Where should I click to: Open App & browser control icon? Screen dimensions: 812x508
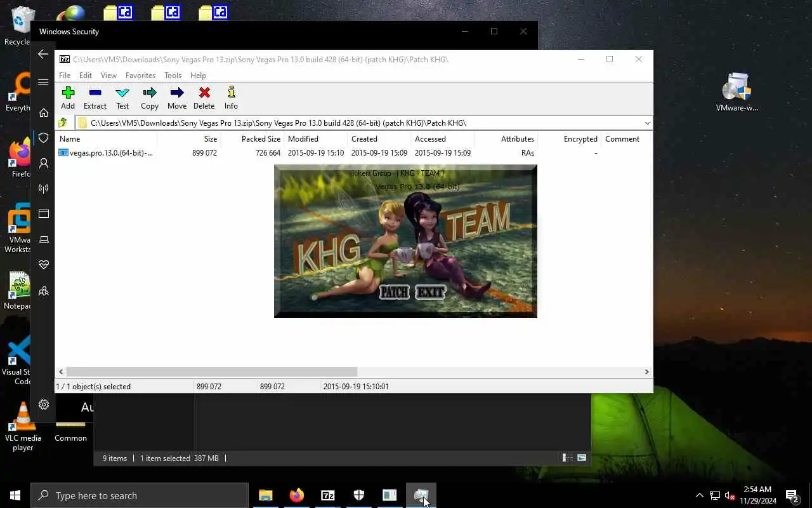(x=43, y=214)
